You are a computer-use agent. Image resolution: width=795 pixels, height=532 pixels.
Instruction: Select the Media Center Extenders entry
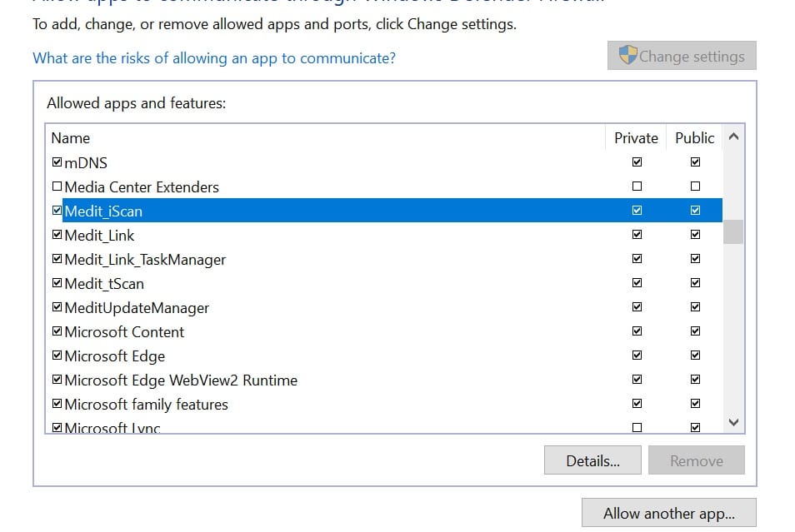pos(384,187)
